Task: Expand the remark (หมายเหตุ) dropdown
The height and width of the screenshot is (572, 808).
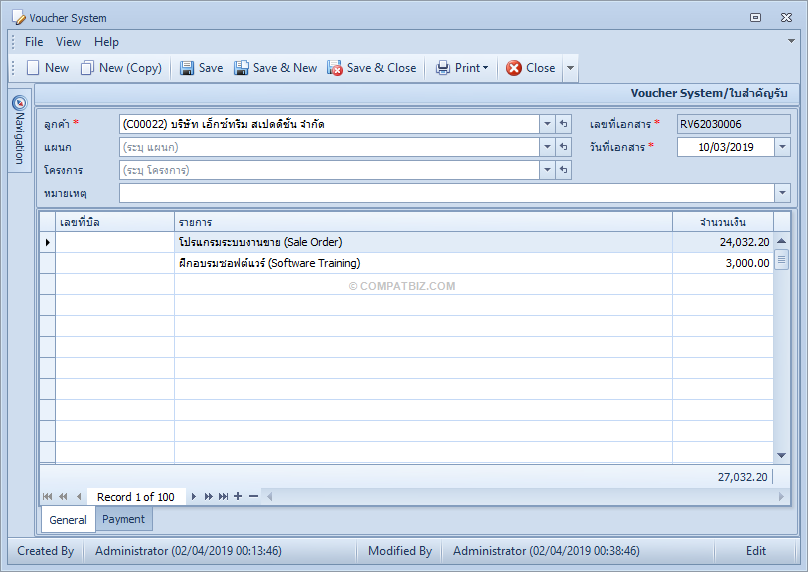Action: pyautogui.click(x=782, y=193)
